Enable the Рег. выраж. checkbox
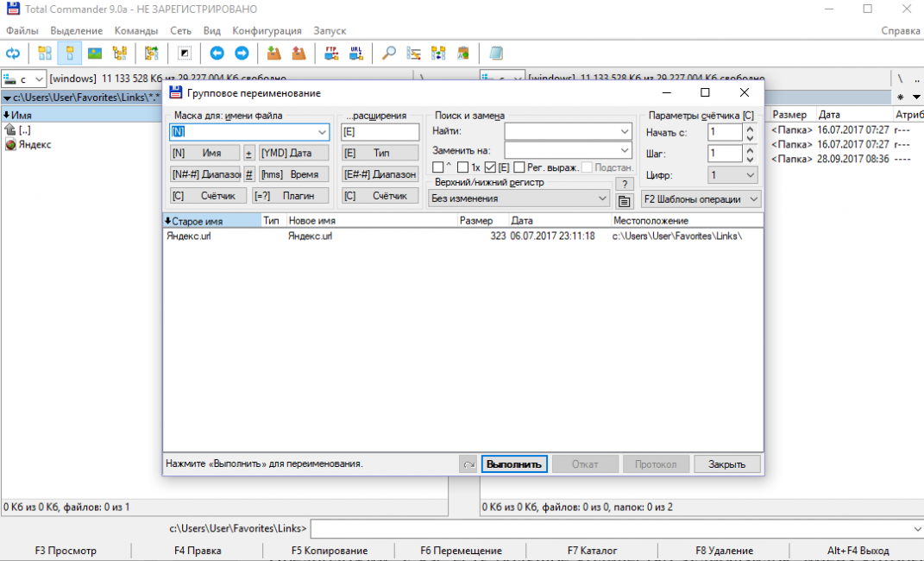924x561 pixels. [x=519, y=168]
